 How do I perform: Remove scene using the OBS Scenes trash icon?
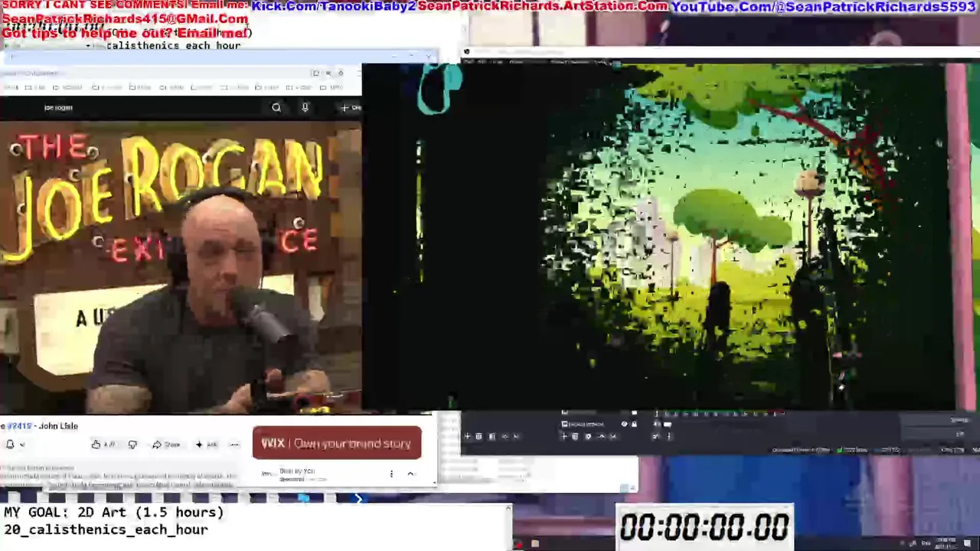(479, 436)
